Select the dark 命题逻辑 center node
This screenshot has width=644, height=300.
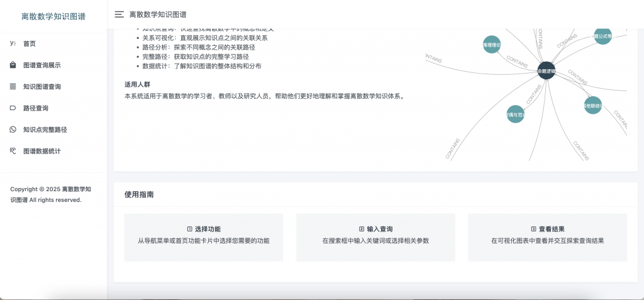click(547, 70)
